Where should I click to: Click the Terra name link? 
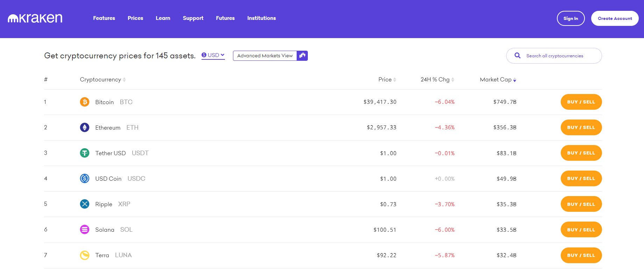click(x=102, y=255)
